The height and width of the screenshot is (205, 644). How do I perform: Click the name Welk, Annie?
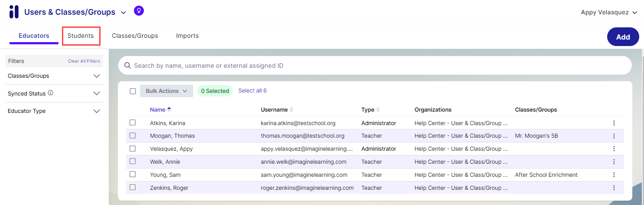pyautogui.click(x=165, y=162)
